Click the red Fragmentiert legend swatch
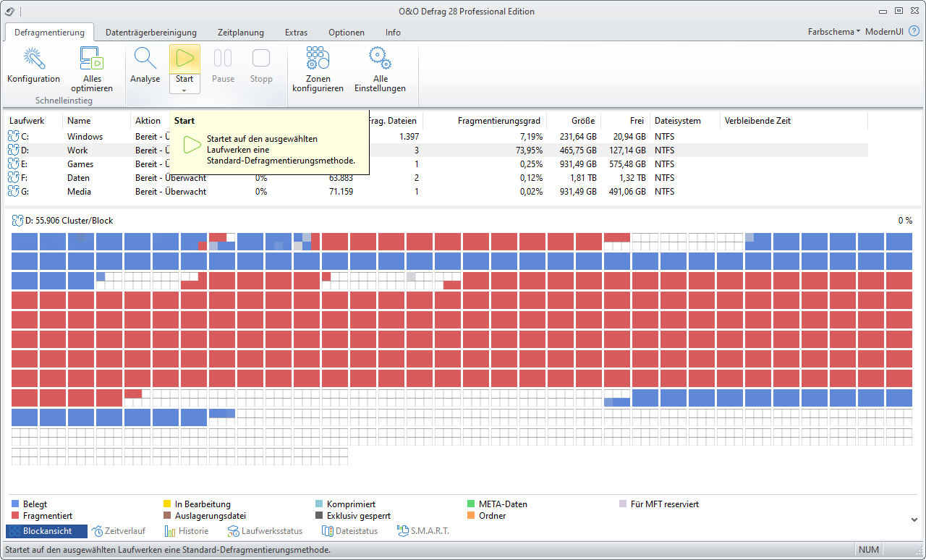Image resolution: width=926 pixels, height=560 pixels. 15,516
